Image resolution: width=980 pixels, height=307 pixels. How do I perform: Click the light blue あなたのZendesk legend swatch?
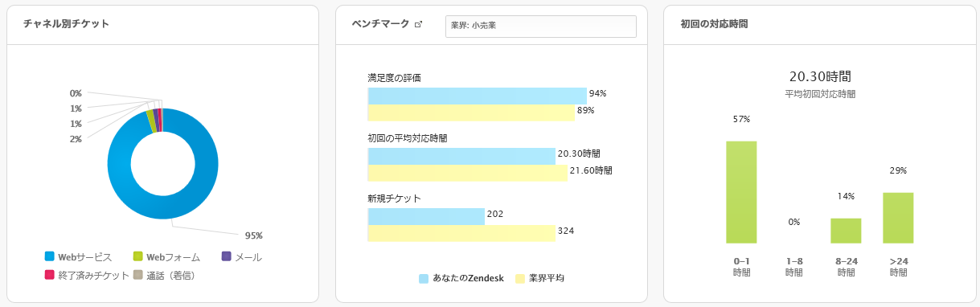[x=424, y=278]
